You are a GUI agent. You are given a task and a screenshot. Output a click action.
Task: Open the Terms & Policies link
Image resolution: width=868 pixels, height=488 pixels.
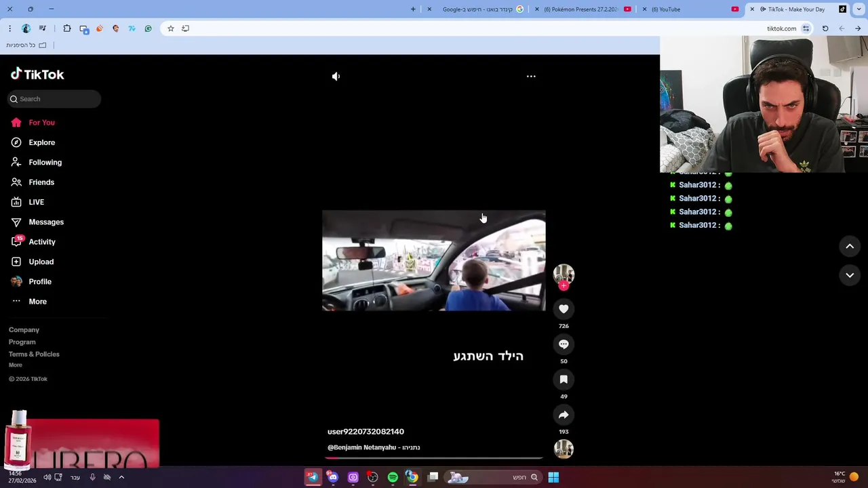[x=34, y=354]
